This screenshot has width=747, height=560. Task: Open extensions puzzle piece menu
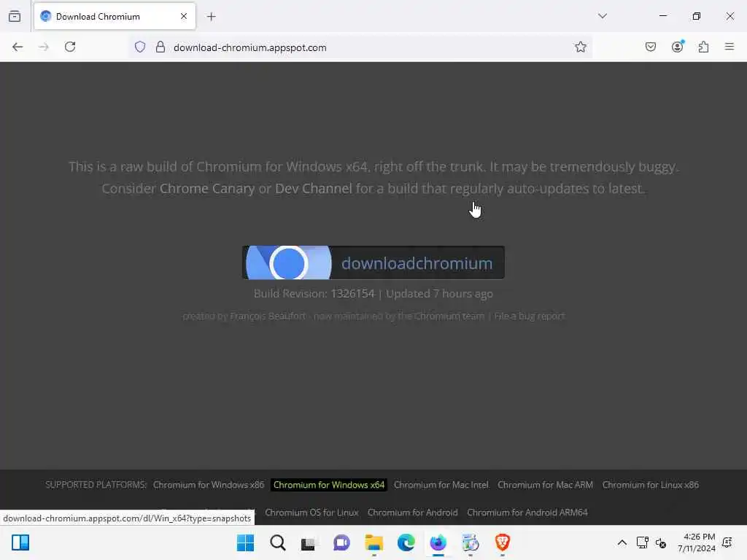[703, 47]
